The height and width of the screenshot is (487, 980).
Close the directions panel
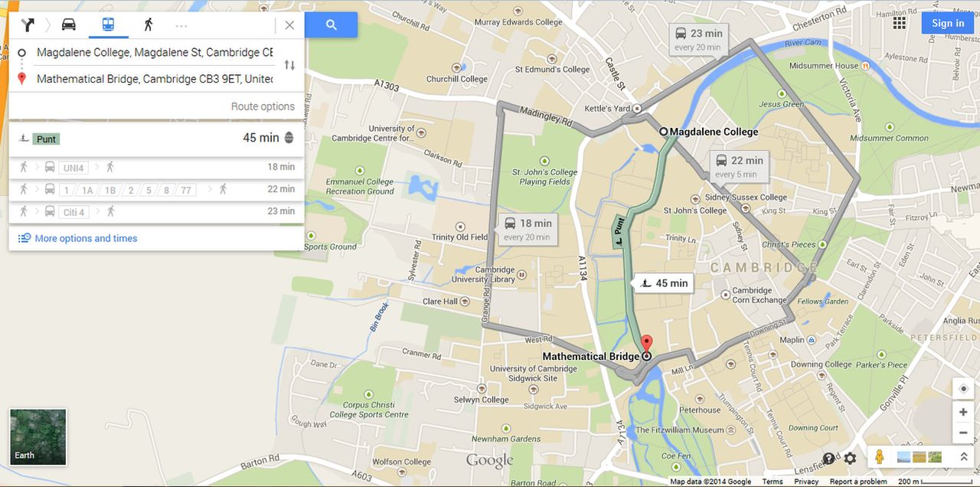click(x=289, y=25)
